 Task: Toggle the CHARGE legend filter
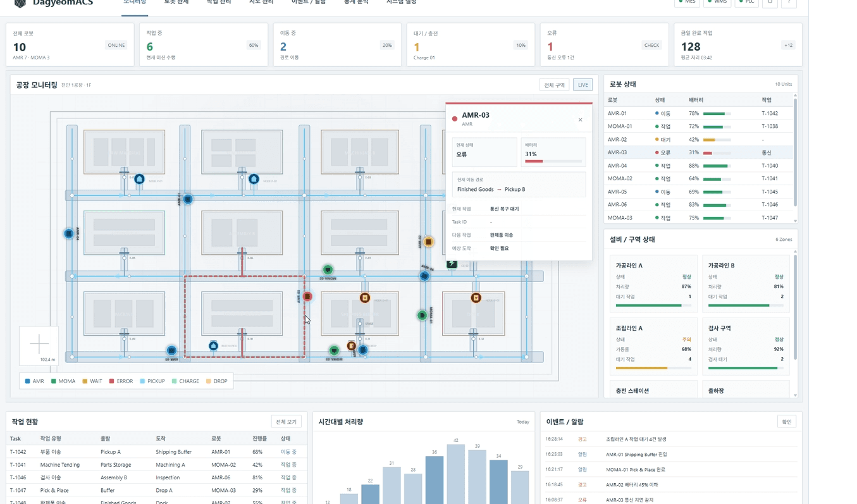tap(185, 381)
